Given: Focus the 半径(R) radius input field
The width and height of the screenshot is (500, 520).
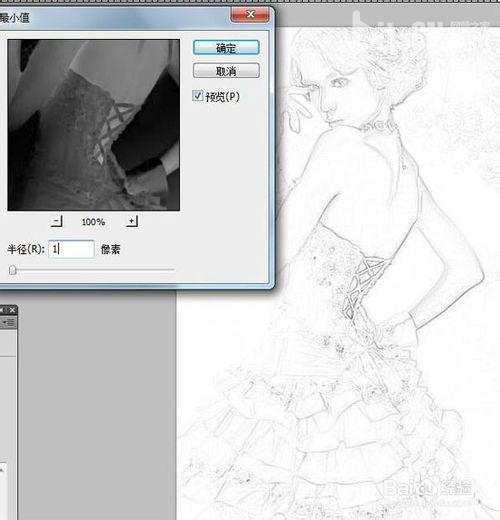Looking at the screenshot, I should tap(71, 249).
